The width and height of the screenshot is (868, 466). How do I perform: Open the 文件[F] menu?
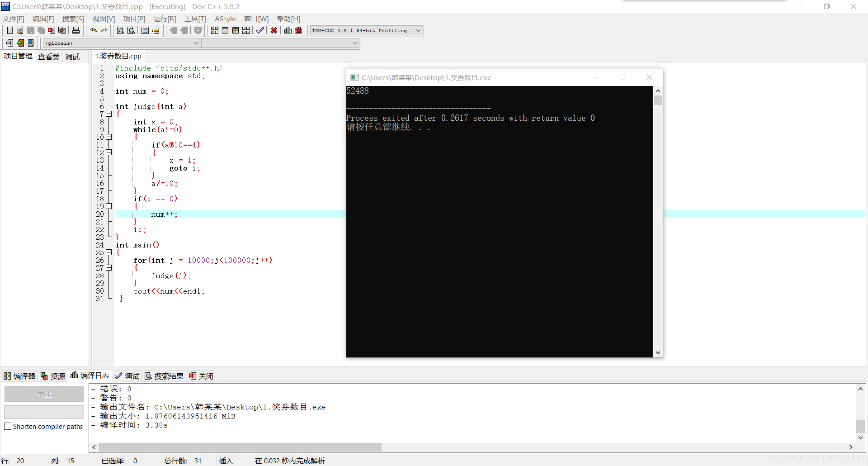pyautogui.click(x=14, y=19)
